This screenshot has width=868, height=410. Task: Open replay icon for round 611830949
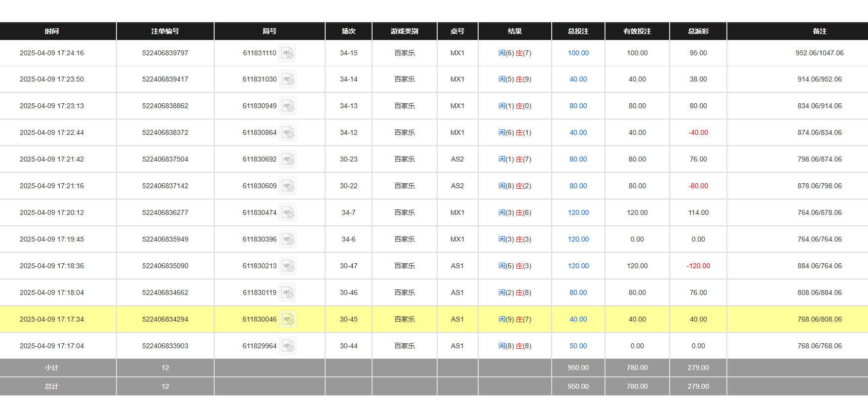[288, 106]
